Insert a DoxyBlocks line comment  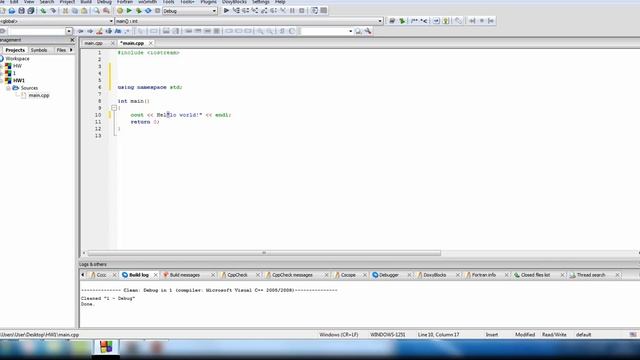424,21
